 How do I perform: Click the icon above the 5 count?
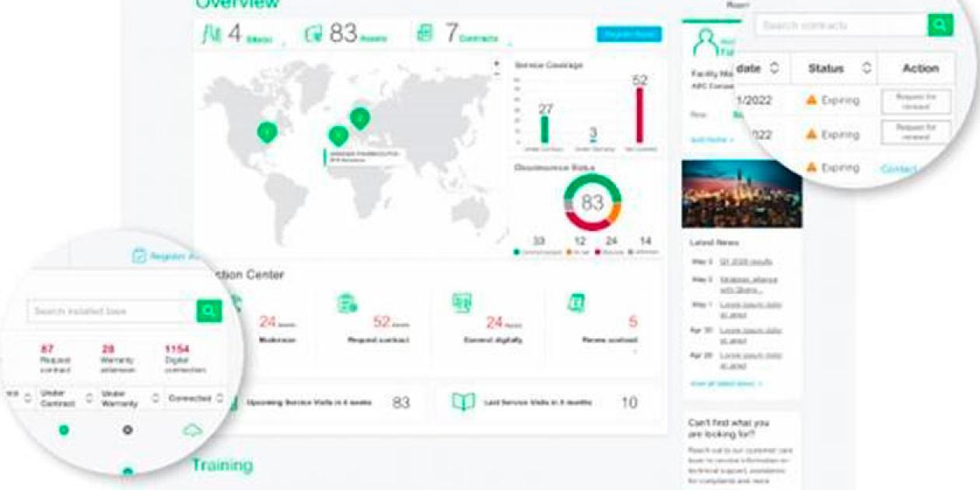pyautogui.click(x=576, y=303)
